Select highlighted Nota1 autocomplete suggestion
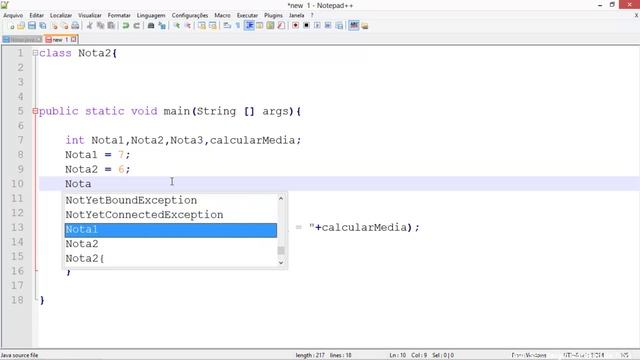Image resolution: width=640 pixels, height=360 pixels. click(171, 230)
